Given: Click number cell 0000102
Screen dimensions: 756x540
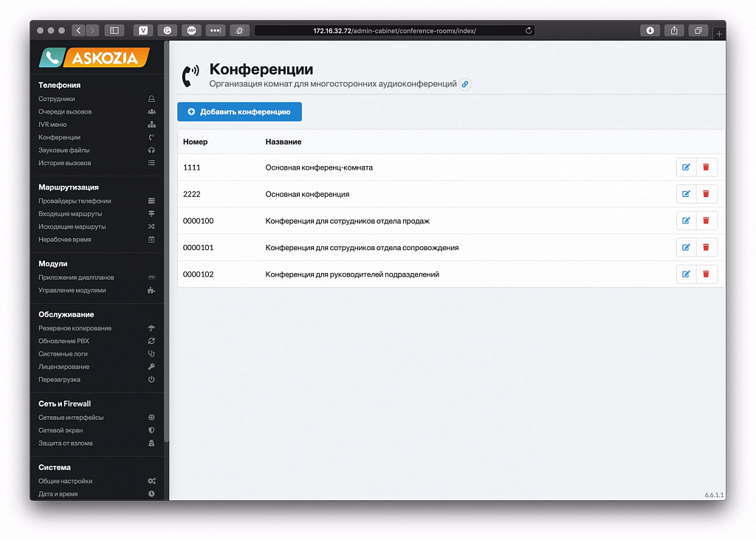Looking at the screenshot, I should 198,274.
